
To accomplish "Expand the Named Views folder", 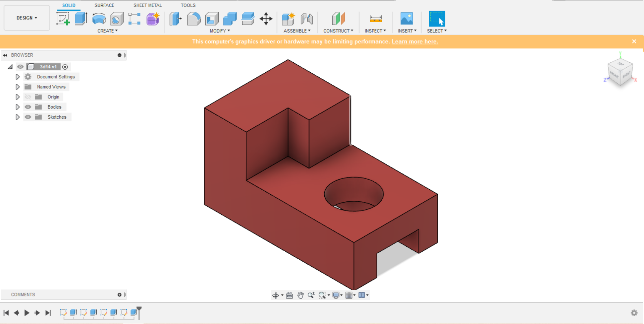I will coord(17,86).
